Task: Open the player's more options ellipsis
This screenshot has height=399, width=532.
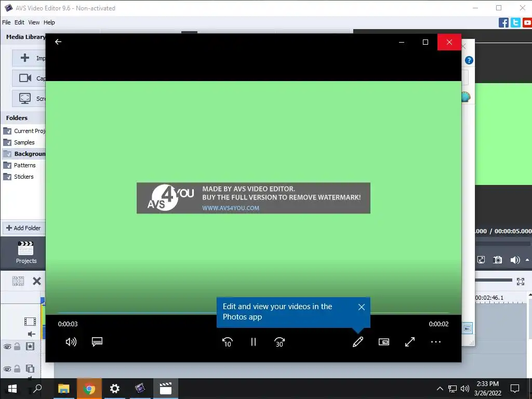Action: 436,342
